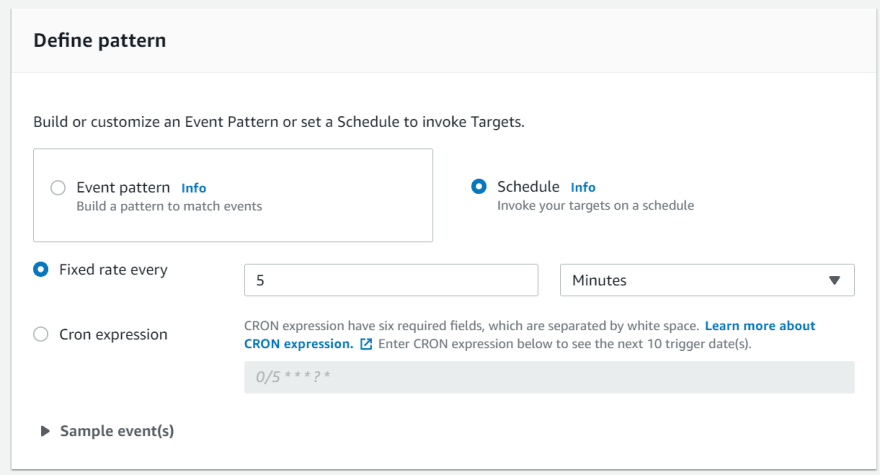This screenshot has width=880, height=475.
Task: Select the Event pattern radio button
Action: [x=58, y=188]
